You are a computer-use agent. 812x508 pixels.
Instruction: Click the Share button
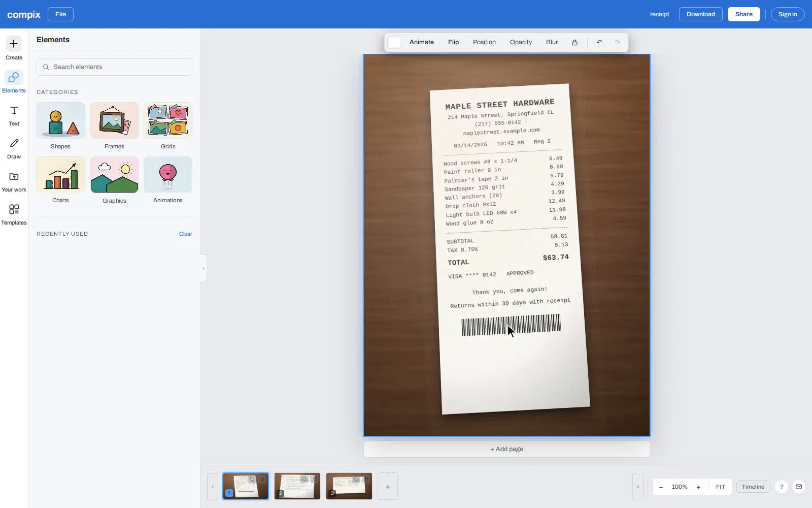[744, 14]
